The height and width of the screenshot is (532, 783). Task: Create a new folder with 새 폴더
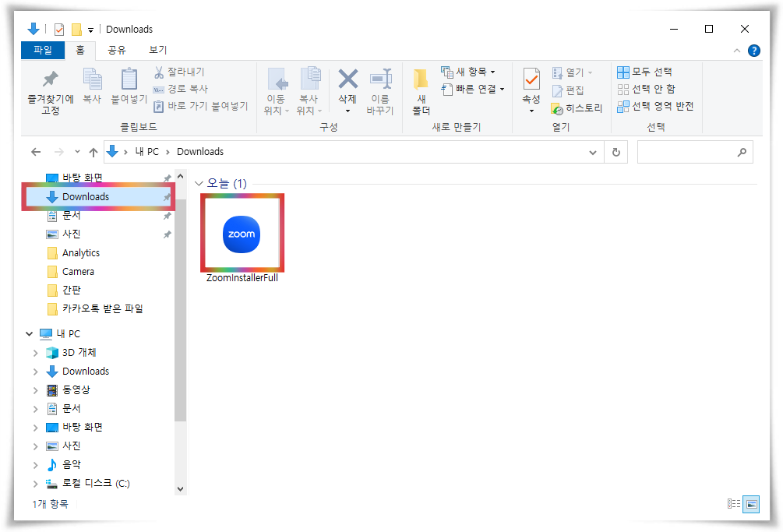(x=421, y=91)
